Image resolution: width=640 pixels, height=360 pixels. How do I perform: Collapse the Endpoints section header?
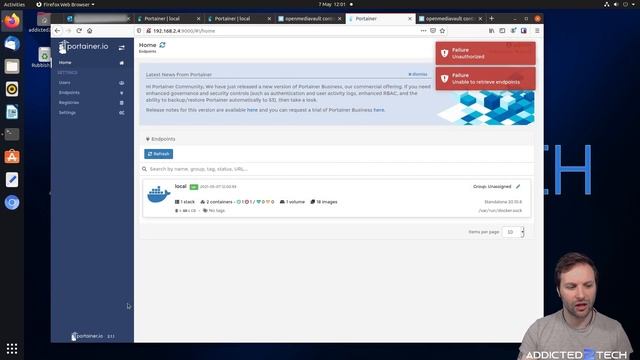[x=160, y=139]
